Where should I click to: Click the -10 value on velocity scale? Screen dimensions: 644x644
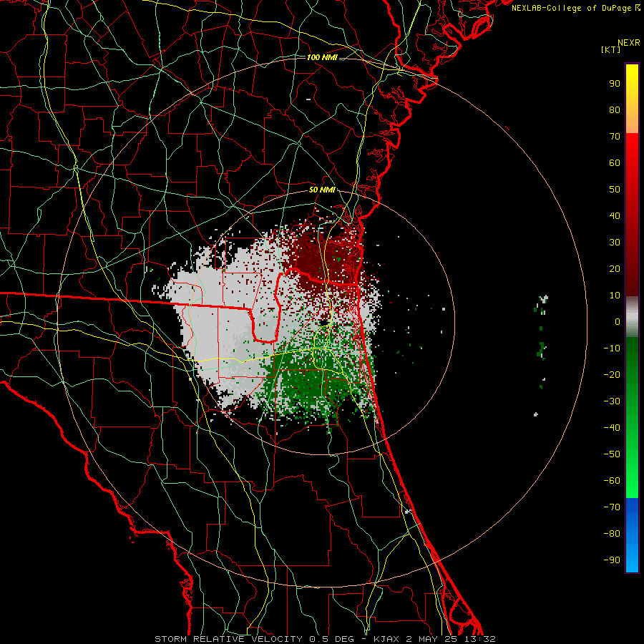coord(612,348)
